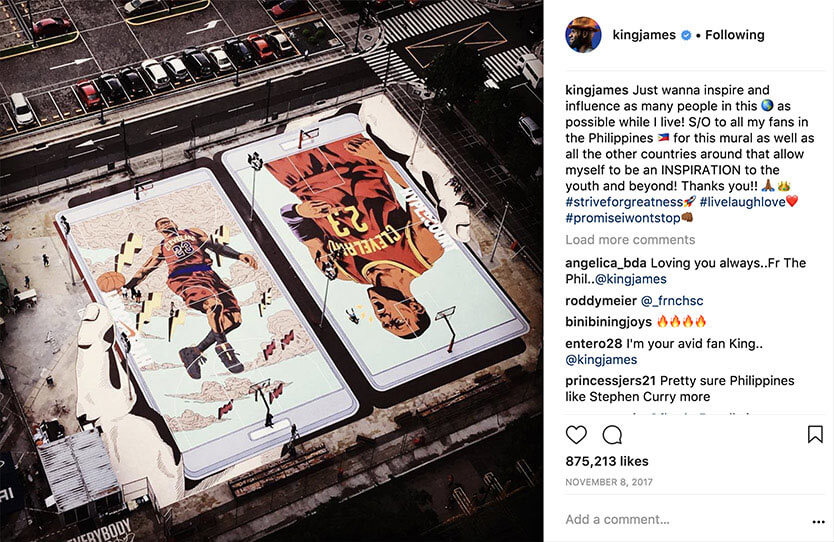Save post using the bookmark icon
The width and height of the screenshot is (834, 542).
point(815,435)
